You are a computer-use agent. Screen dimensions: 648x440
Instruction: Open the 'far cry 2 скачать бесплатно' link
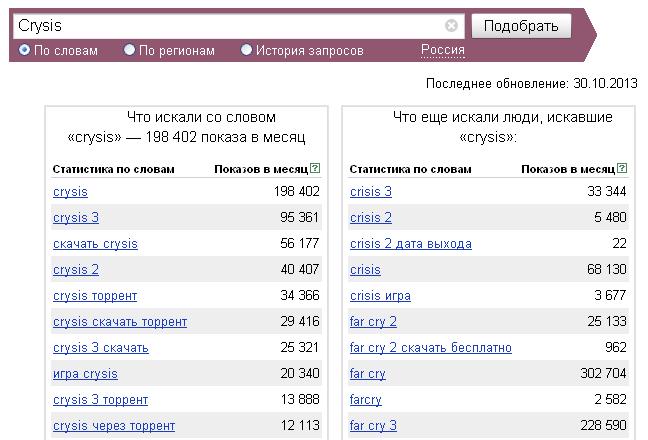coord(431,347)
